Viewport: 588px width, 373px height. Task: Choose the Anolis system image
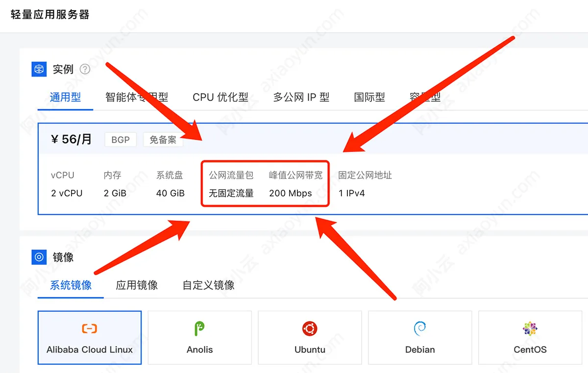point(200,337)
